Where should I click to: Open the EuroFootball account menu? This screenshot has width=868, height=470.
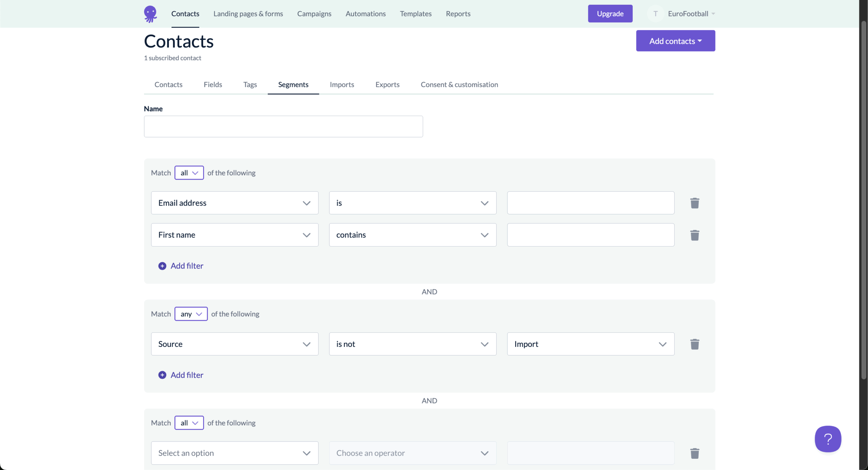click(x=691, y=14)
